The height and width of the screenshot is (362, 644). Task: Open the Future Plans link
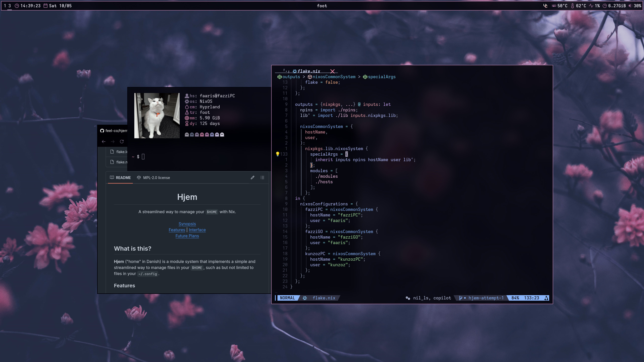pos(187,236)
